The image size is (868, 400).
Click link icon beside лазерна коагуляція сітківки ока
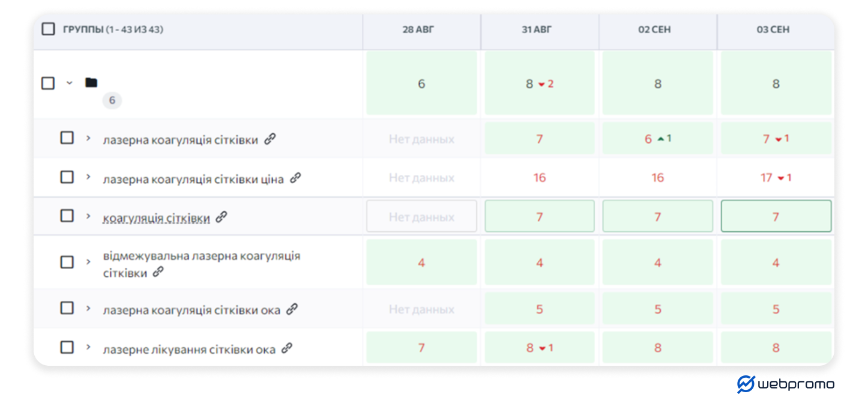pyautogui.click(x=292, y=309)
